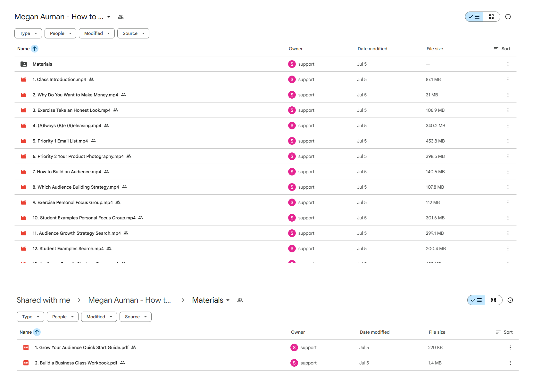
Task: Select file 9. Exercise Personal Focus Group.mp4
Action: 73,202
